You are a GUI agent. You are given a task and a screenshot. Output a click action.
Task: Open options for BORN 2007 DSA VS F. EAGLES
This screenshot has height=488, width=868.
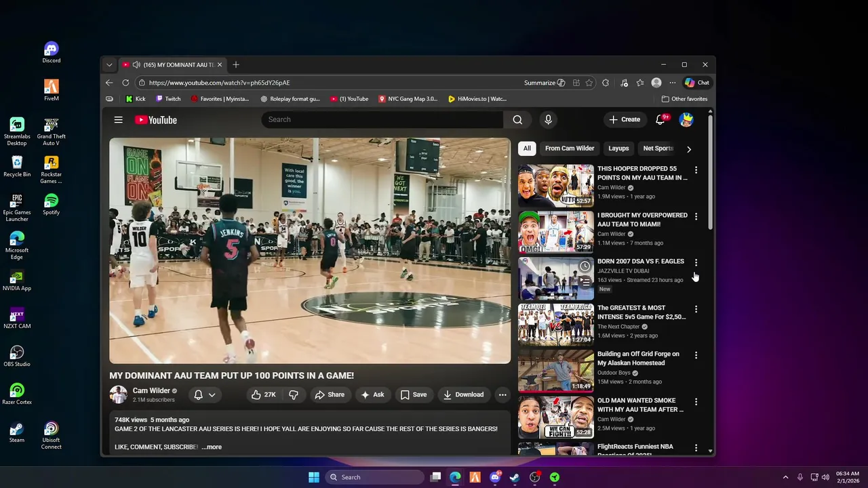(x=696, y=262)
